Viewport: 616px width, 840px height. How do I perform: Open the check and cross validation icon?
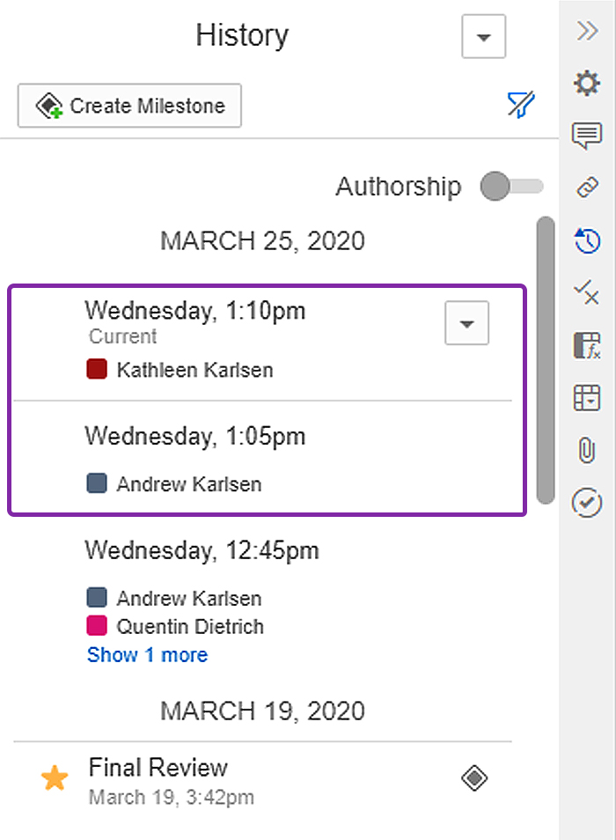pyautogui.click(x=587, y=292)
